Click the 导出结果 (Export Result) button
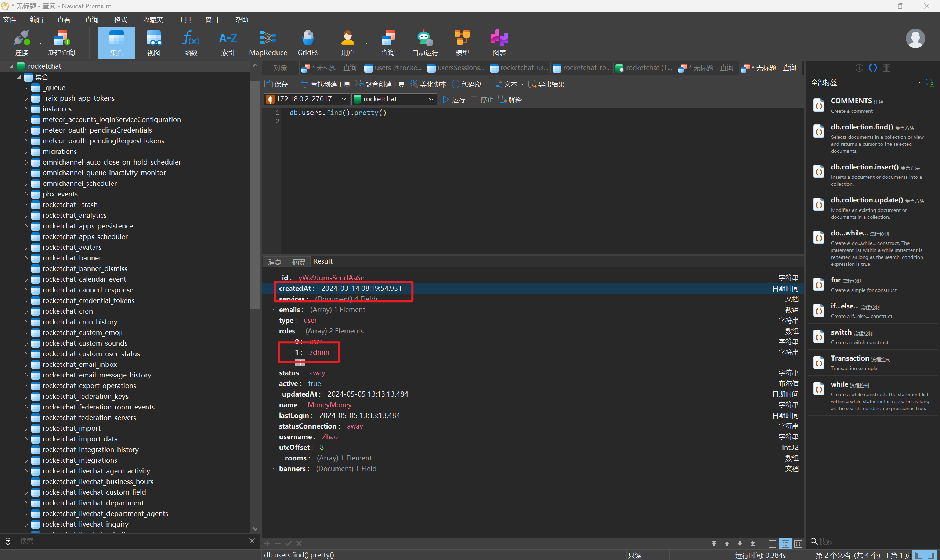Screen dimensions: 940x560 tap(547, 84)
